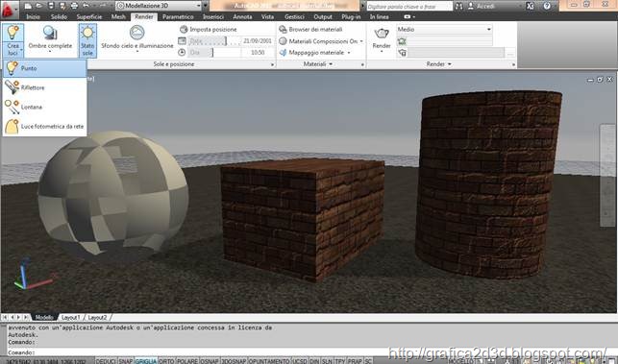618x364 pixels.
Task: Pick the Lontana distant light option
Action: click(44, 107)
